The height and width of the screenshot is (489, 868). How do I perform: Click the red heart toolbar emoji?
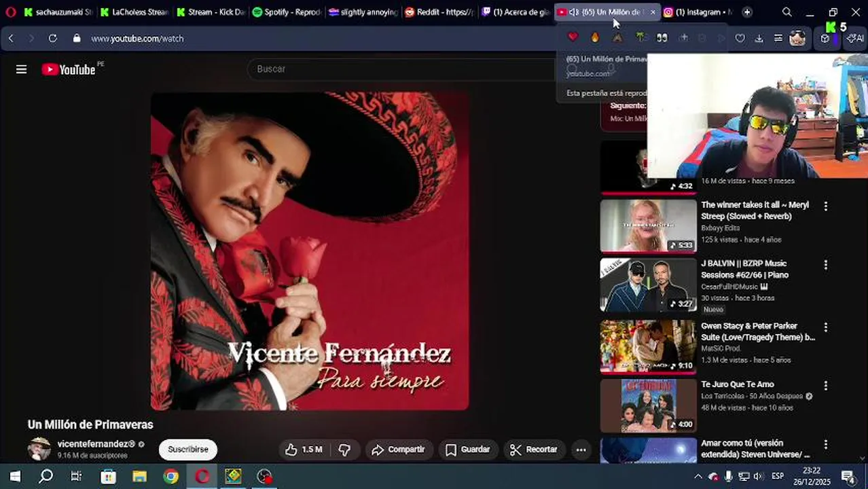573,37
